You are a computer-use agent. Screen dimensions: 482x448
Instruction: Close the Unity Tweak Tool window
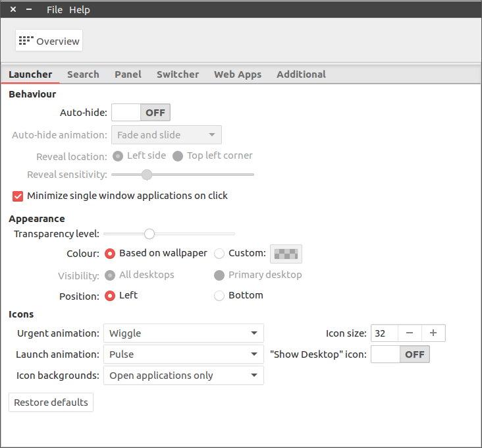[x=13, y=9]
